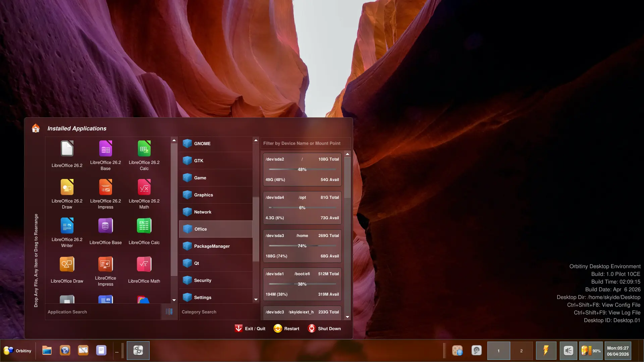The width and height of the screenshot is (644, 362).
Task: Open the file manager in the taskbar
Action: tap(47, 351)
